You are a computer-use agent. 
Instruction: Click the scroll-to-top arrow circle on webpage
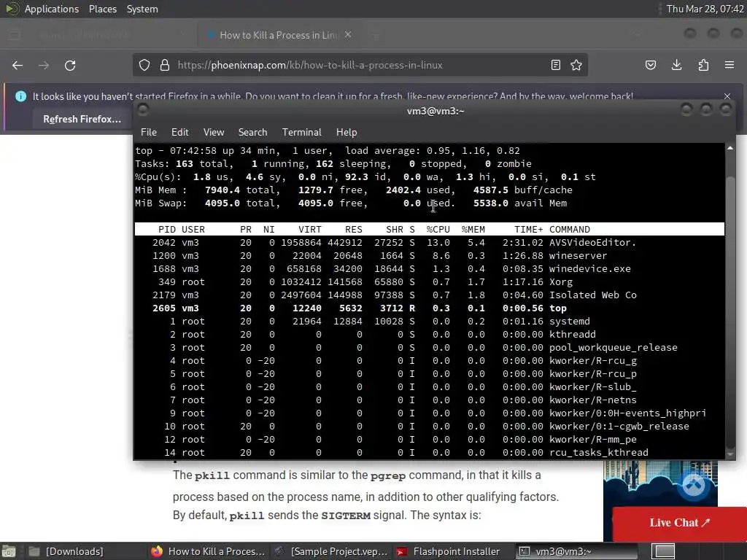coord(693,485)
